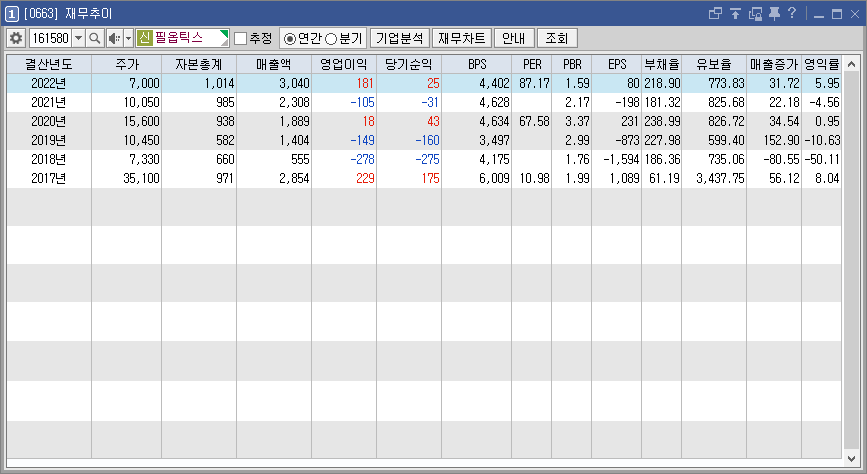Click the PBR column header

click(x=572, y=64)
